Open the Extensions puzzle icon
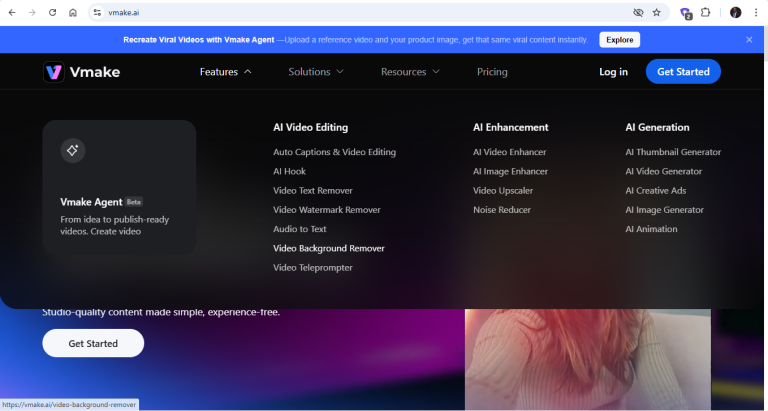Image resolution: width=768 pixels, height=411 pixels. 705,13
